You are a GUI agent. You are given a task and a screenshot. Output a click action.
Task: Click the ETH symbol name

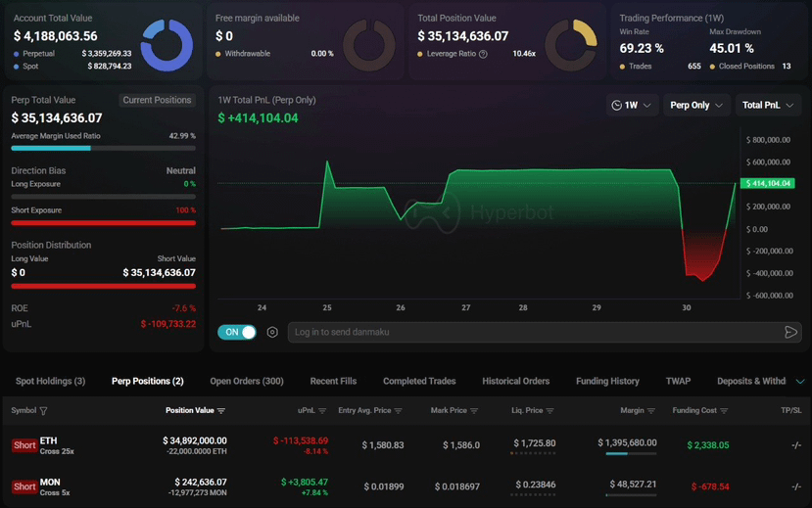(x=49, y=440)
